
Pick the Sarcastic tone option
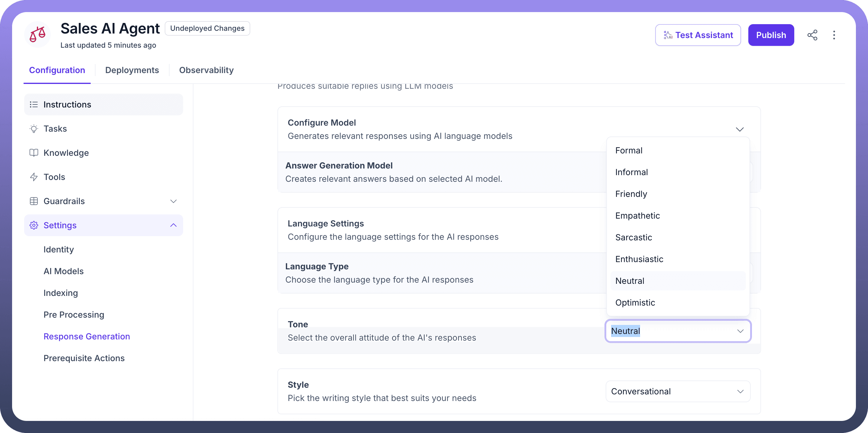(633, 237)
